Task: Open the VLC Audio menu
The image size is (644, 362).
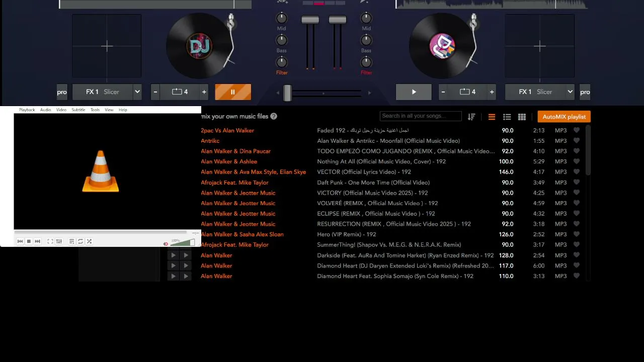Action: pos(46,110)
